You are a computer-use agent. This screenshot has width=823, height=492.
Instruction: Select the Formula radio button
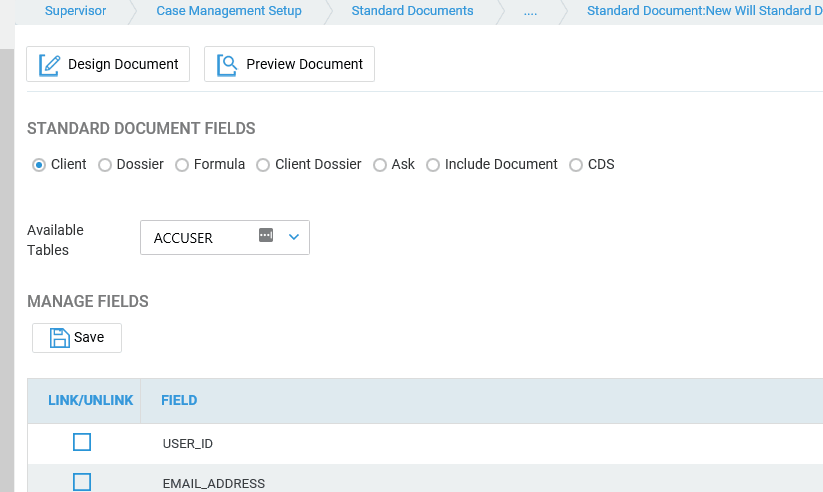point(182,165)
